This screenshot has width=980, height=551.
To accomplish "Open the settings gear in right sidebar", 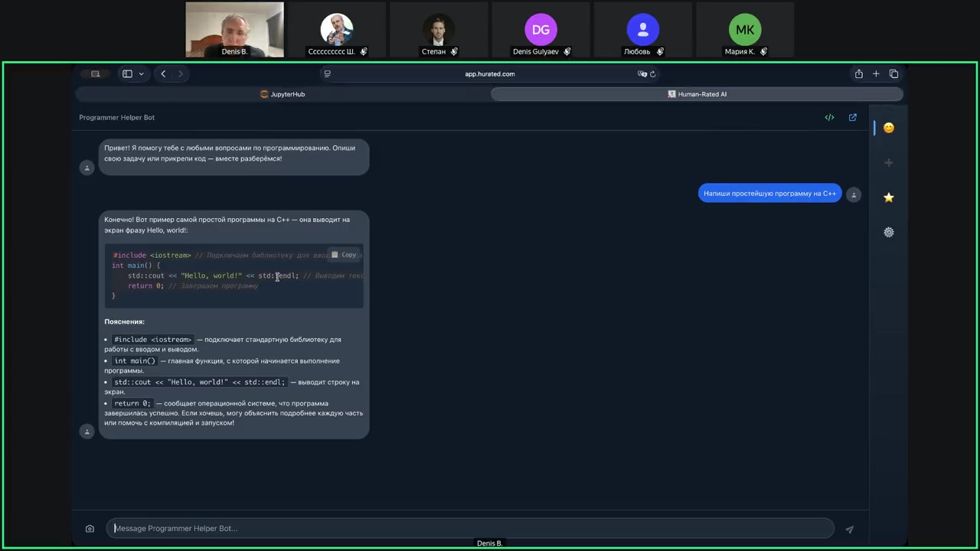I will 888,232.
